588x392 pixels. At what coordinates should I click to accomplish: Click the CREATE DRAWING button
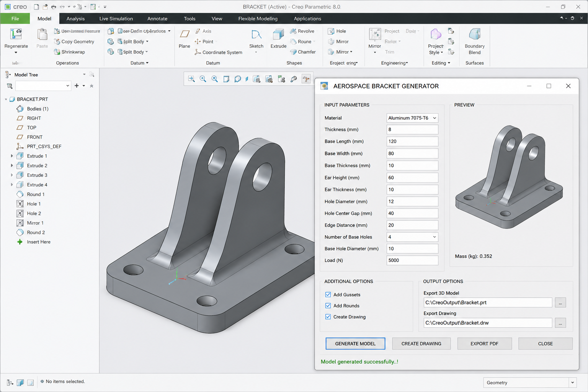tap(421, 344)
